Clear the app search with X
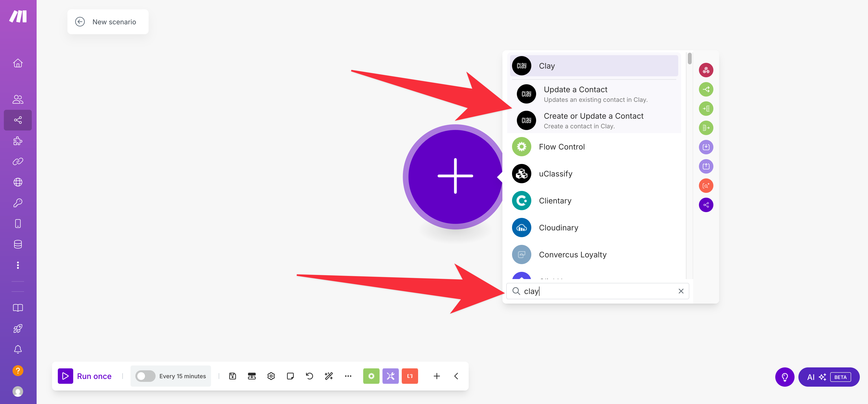 [681, 291]
